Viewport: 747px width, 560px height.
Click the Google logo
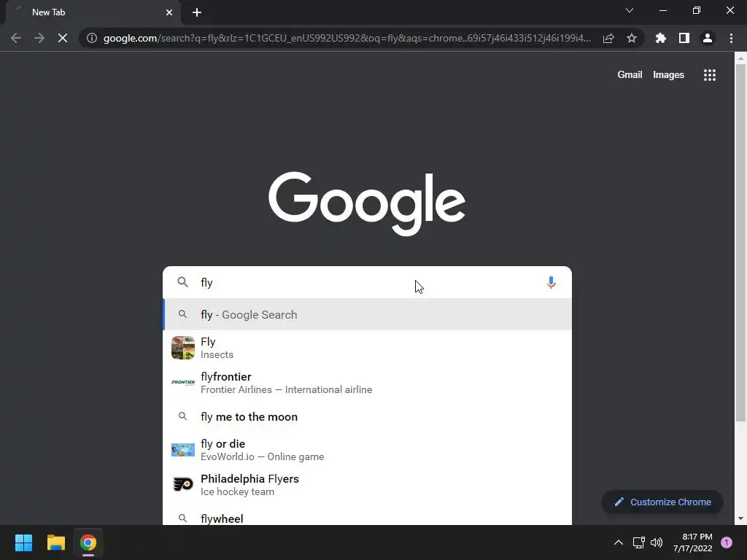(x=367, y=203)
